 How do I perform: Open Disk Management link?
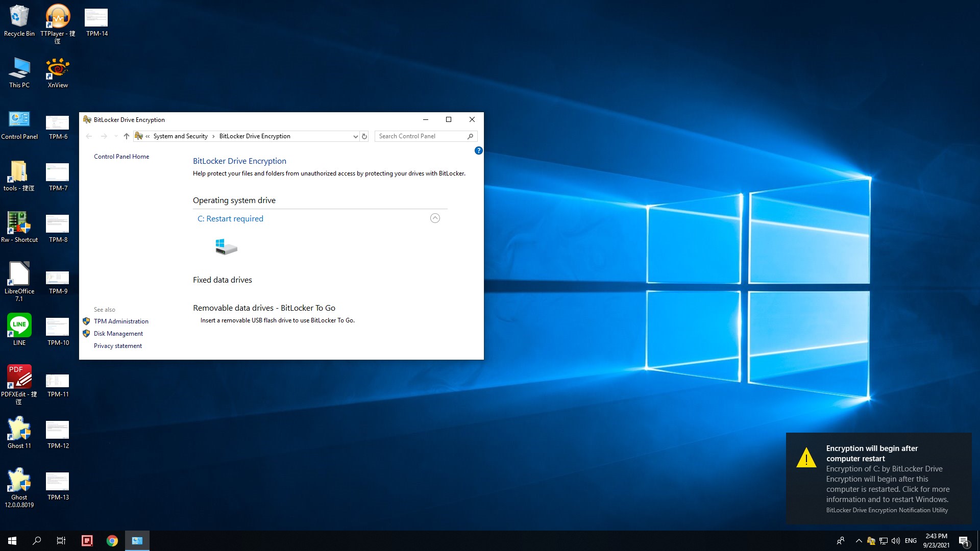pyautogui.click(x=118, y=333)
